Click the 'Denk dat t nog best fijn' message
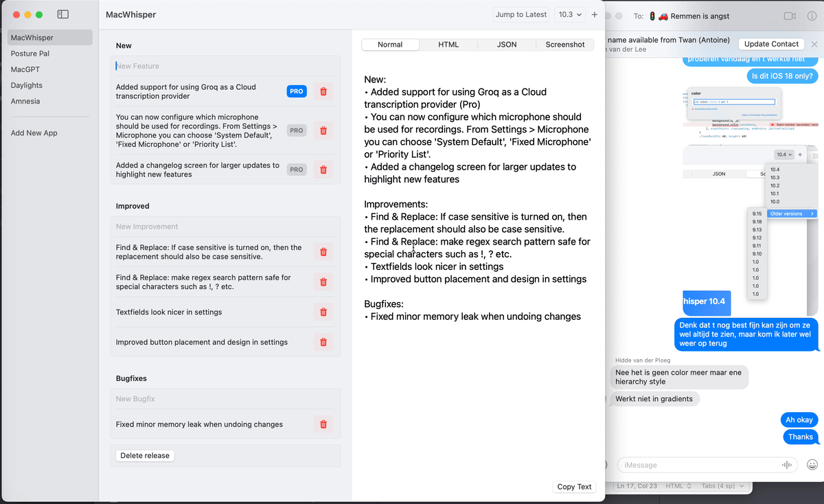The image size is (824, 504). 745,334
